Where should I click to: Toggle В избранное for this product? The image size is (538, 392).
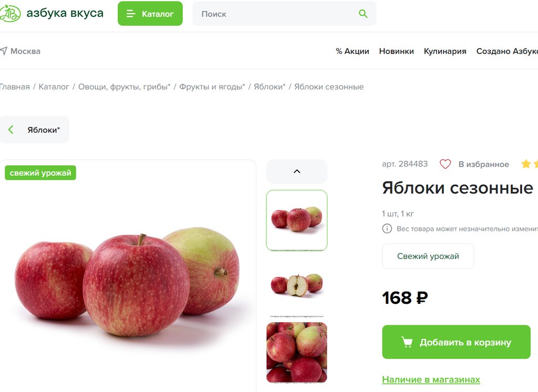[474, 164]
